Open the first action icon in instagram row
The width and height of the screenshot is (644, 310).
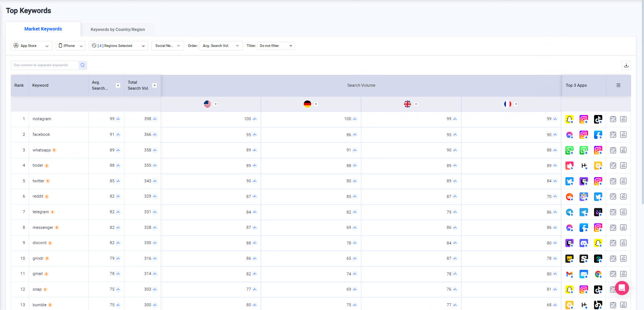tap(613, 119)
